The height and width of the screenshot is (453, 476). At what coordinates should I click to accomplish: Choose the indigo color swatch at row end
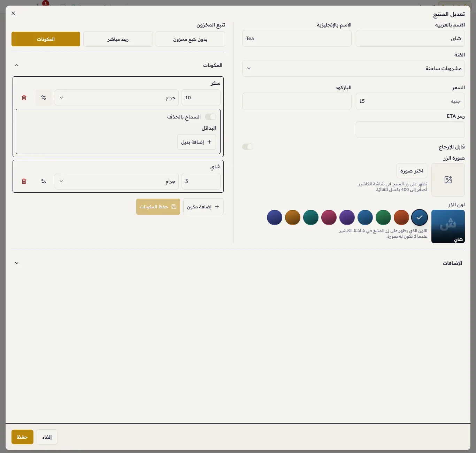click(x=275, y=217)
